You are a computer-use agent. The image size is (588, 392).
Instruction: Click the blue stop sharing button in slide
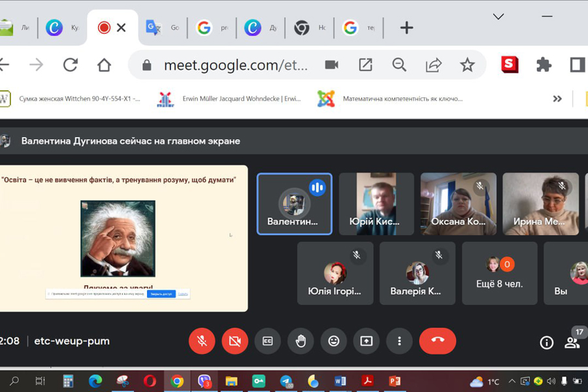(161, 294)
